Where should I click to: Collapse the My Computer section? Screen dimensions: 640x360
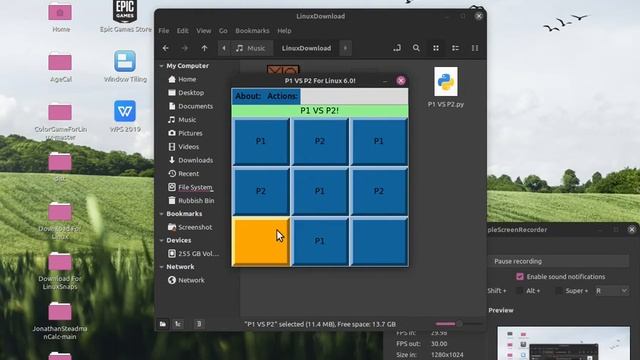[x=162, y=66]
